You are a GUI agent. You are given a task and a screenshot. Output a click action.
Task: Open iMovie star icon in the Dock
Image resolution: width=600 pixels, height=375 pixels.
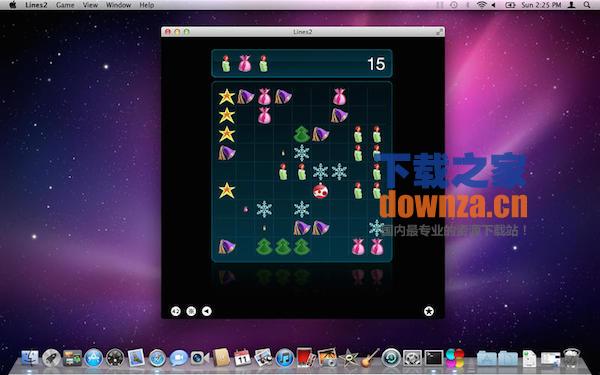(349, 358)
